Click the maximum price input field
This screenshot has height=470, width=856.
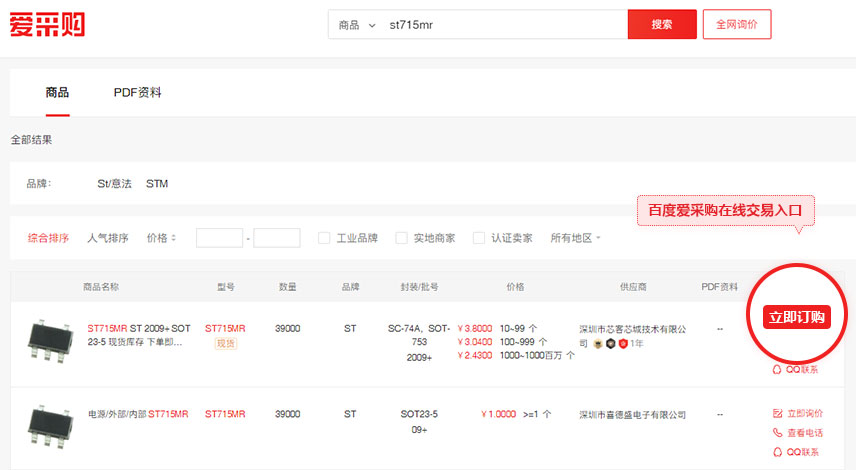277,238
